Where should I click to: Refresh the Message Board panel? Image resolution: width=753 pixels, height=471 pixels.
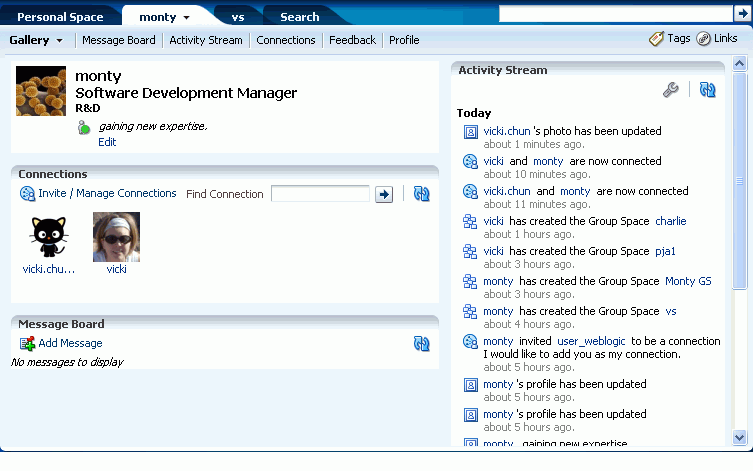point(421,343)
